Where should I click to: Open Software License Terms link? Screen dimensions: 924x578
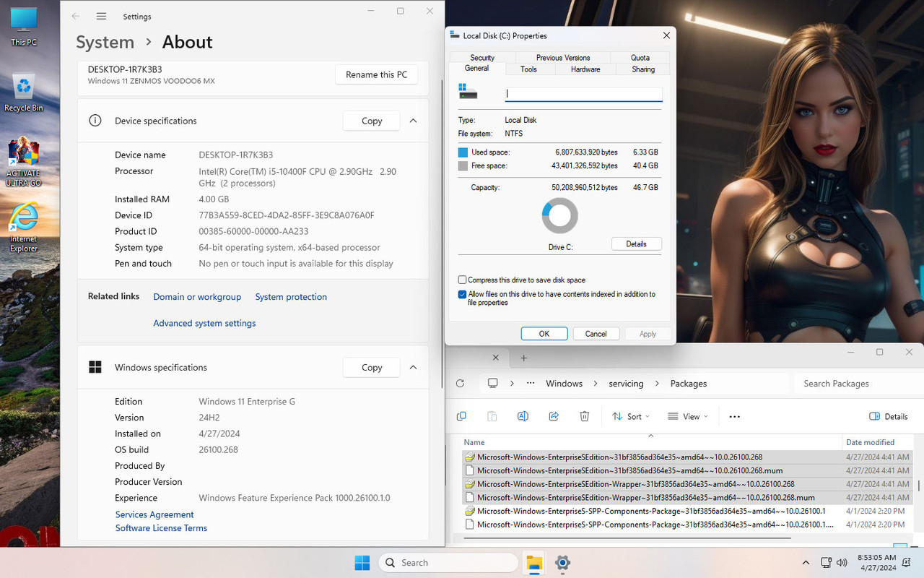point(161,528)
